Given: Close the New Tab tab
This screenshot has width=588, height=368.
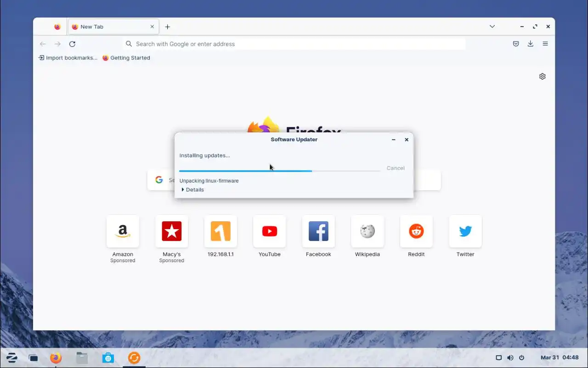Looking at the screenshot, I should [152, 27].
